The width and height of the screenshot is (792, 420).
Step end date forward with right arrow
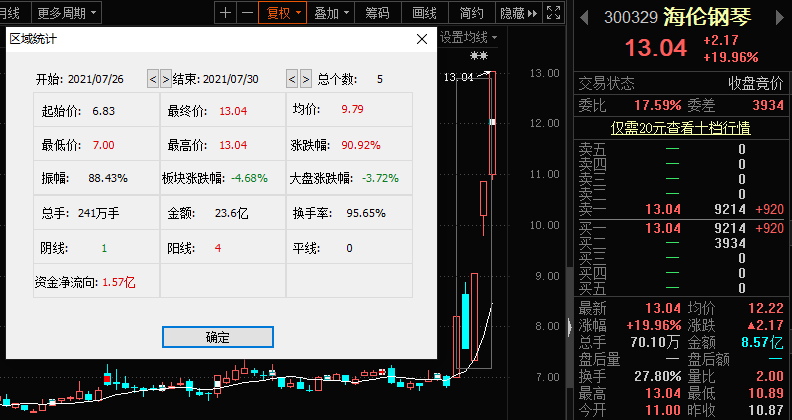[305, 79]
